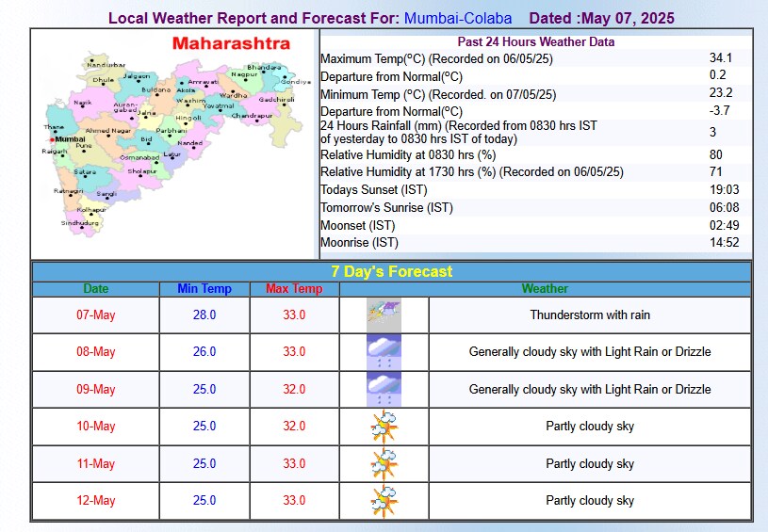Click the light rain icon for 08-May
Image resolution: width=768 pixels, height=532 pixels.
tap(384, 352)
